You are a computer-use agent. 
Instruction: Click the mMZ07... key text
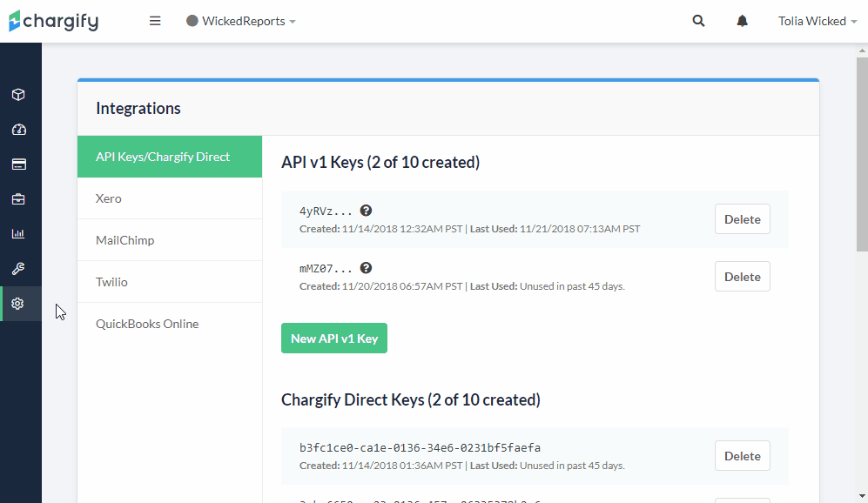click(x=326, y=269)
